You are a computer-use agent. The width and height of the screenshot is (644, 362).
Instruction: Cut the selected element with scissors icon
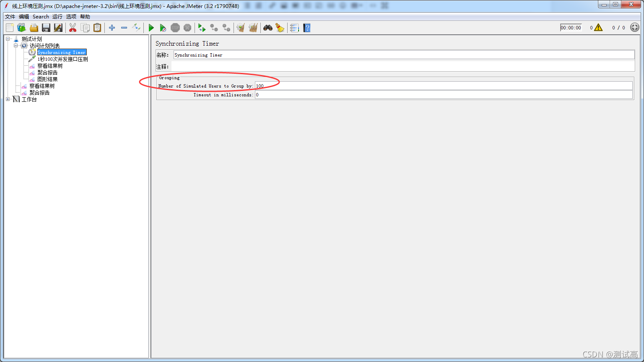73,28
